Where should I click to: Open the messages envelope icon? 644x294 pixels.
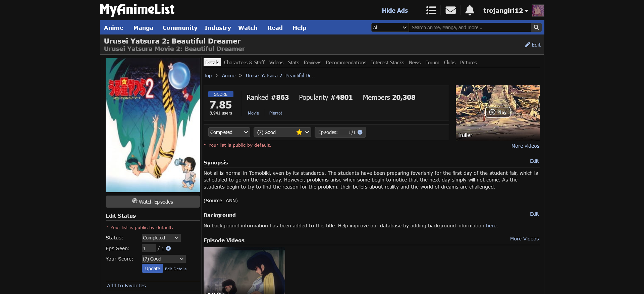[450, 10]
